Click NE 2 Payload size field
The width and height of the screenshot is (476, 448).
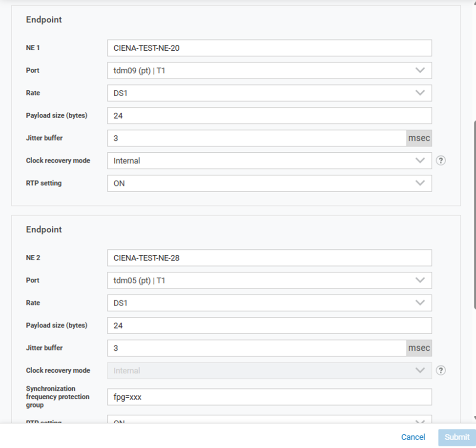coord(269,326)
